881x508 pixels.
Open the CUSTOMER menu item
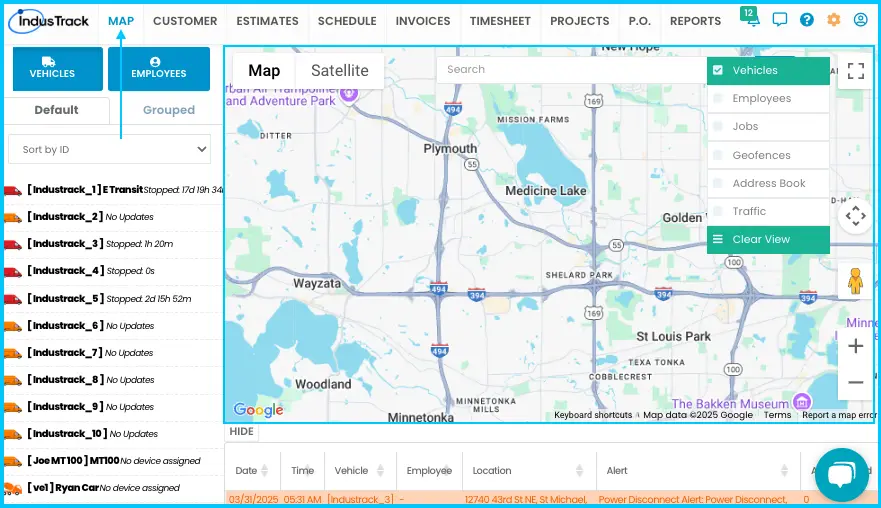tap(185, 21)
